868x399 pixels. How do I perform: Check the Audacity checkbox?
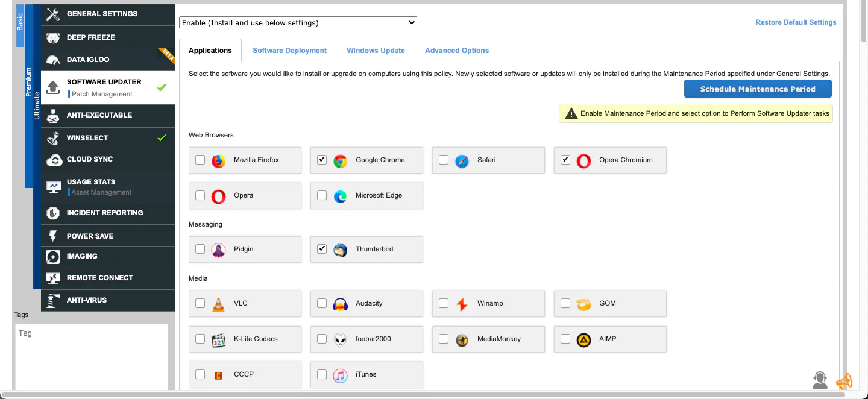coord(322,303)
